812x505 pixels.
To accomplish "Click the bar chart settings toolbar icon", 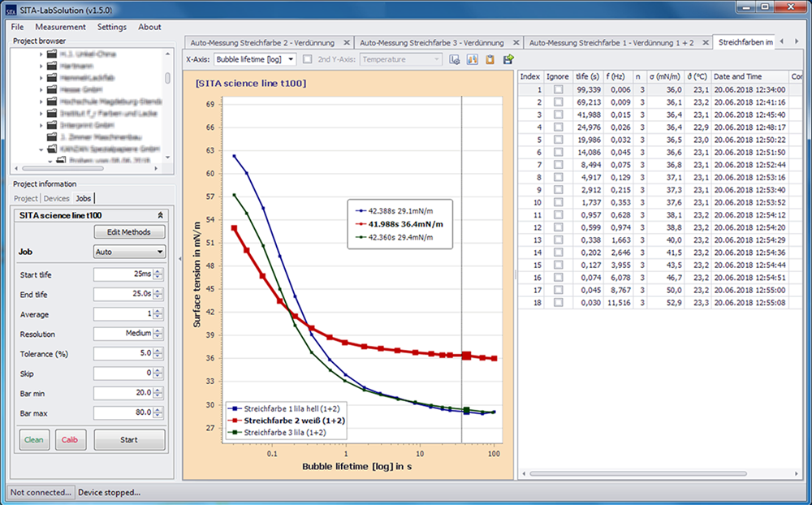I will (x=473, y=59).
